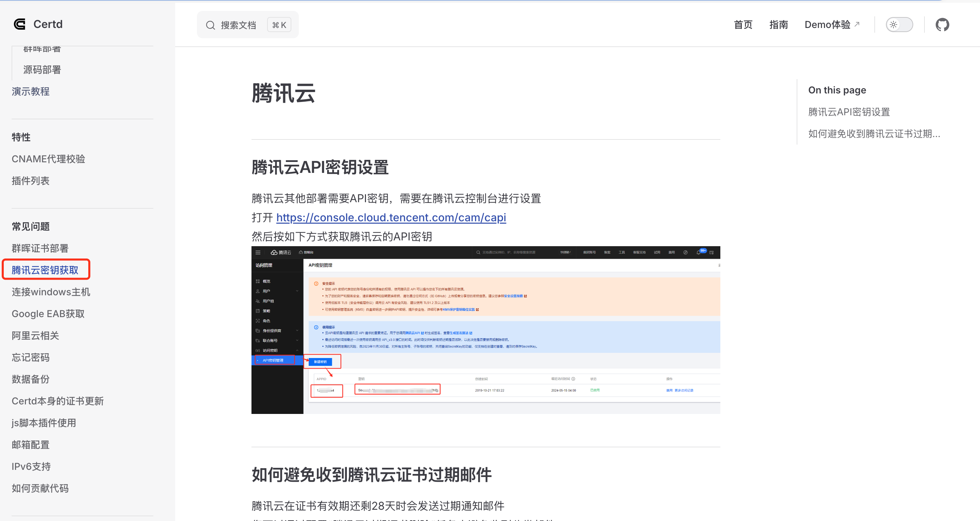Click the sun icon in theme switch
Viewport: 980px width, 521px height.
(x=893, y=25)
